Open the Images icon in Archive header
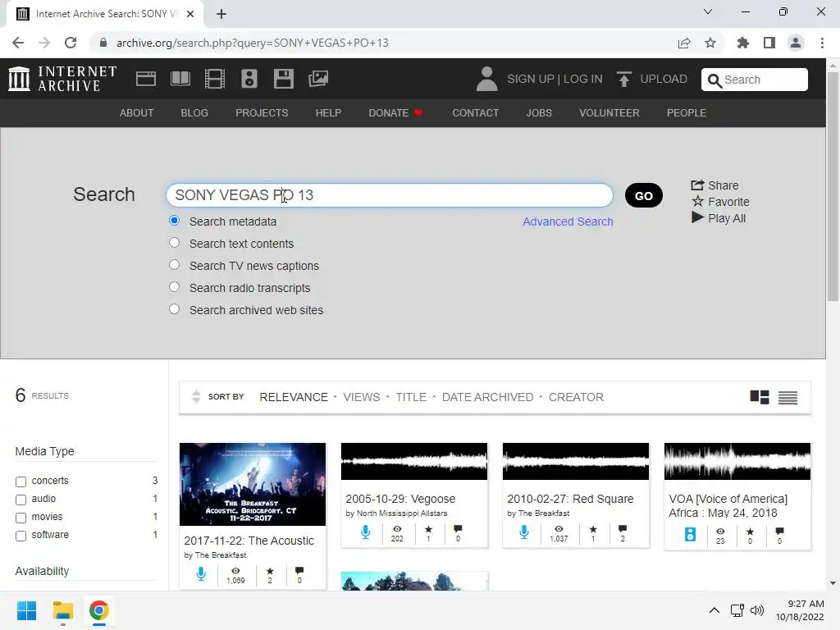The height and width of the screenshot is (630, 840). [x=318, y=79]
